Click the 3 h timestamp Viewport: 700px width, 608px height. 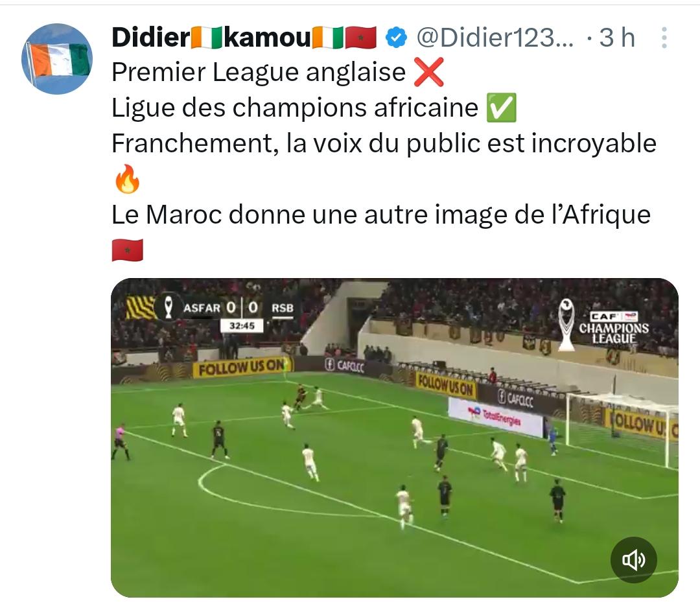617,38
